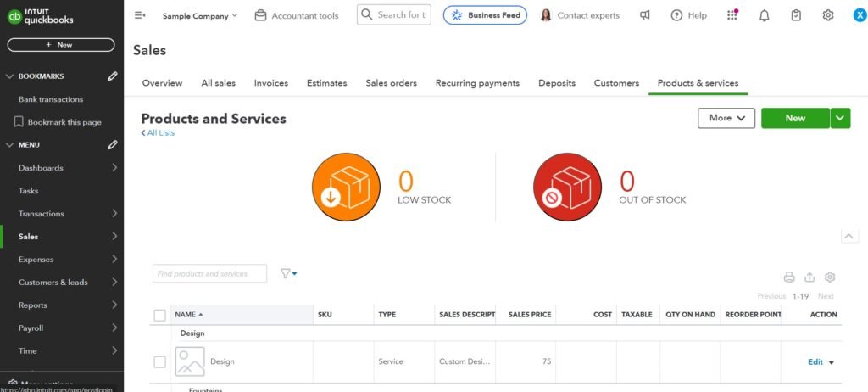The height and width of the screenshot is (392, 868).
Task: Click the megaphone announcements icon
Action: click(x=645, y=15)
